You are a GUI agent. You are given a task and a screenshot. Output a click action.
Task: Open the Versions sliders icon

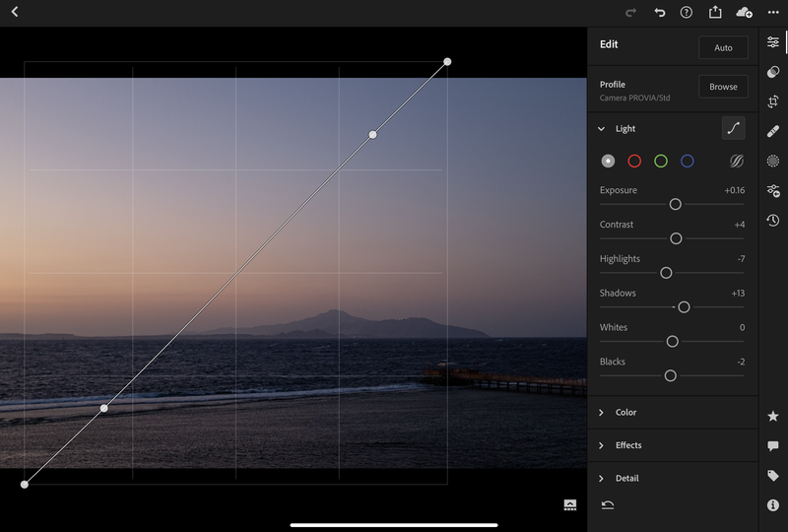(x=773, y=190)
